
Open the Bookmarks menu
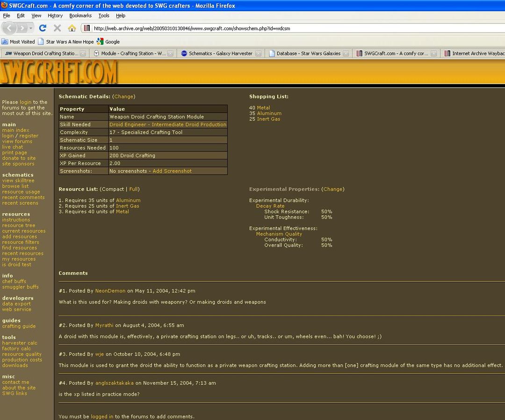tap(80, 15)
